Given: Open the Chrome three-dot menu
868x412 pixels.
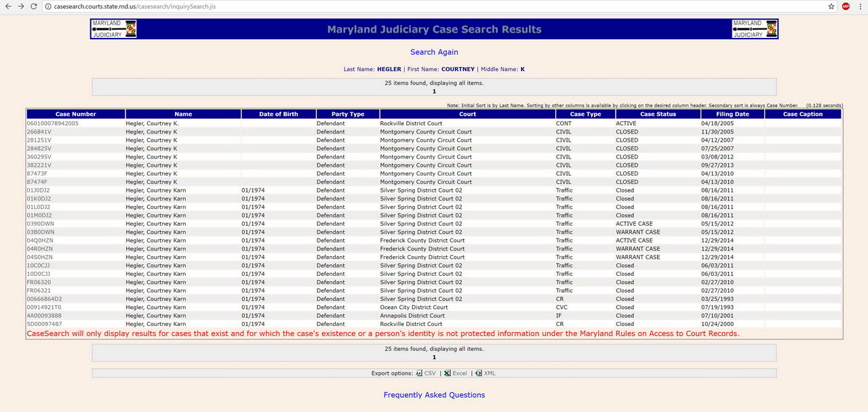Looking at the screenshot, I should (860, 6).
